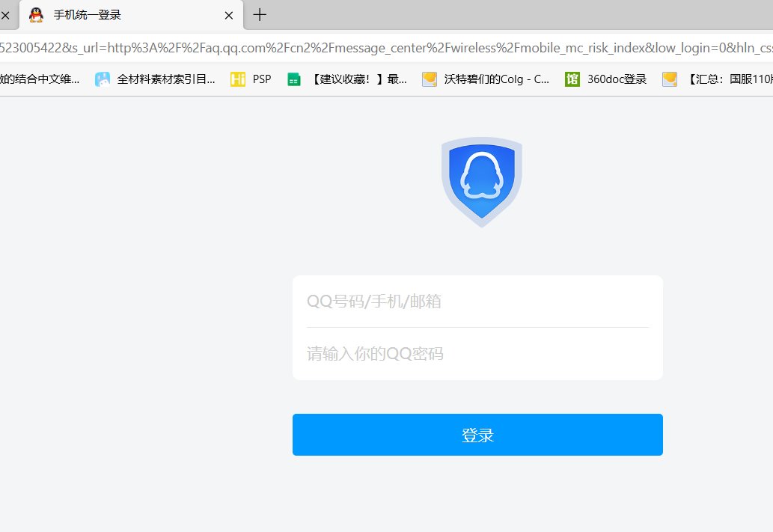
Task: Click the QQ号码/手机/邮箱 input field
Action: (477, 302)
